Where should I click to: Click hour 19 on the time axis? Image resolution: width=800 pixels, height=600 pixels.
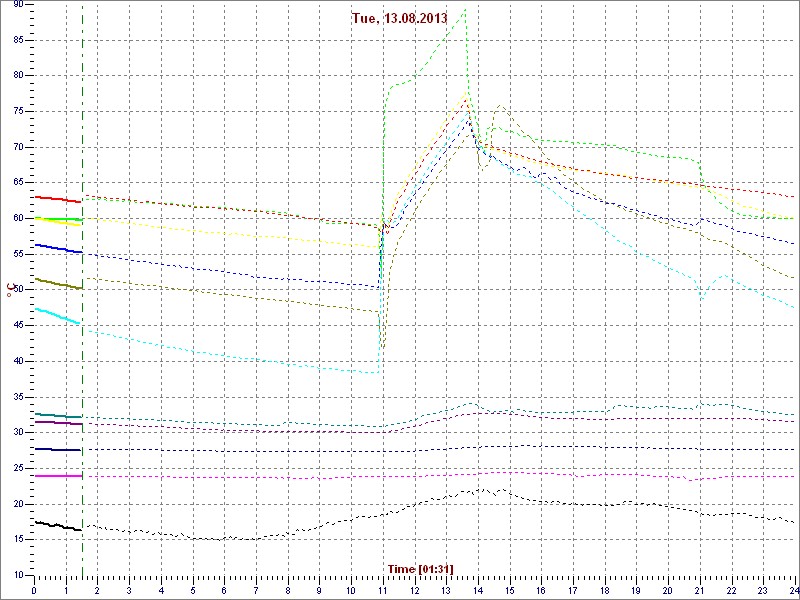637,590
